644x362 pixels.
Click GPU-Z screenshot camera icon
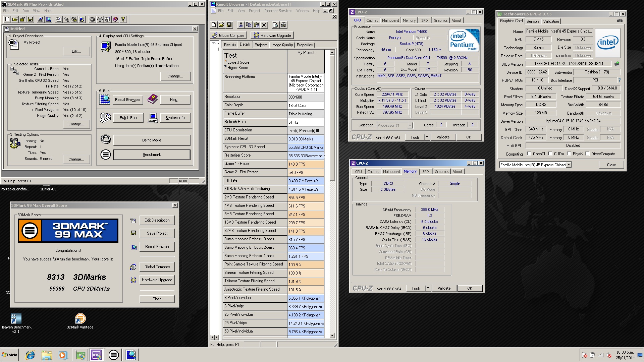(x=620, y=21)
